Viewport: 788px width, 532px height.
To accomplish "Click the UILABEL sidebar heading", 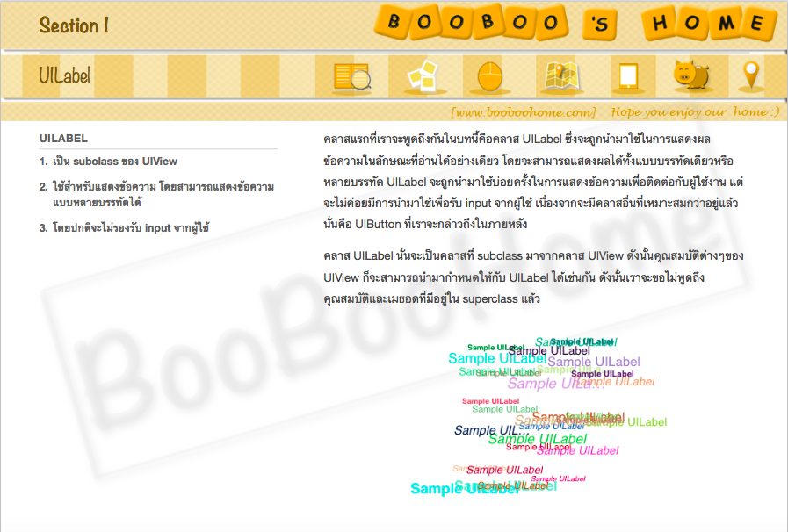I will [63, 138].
